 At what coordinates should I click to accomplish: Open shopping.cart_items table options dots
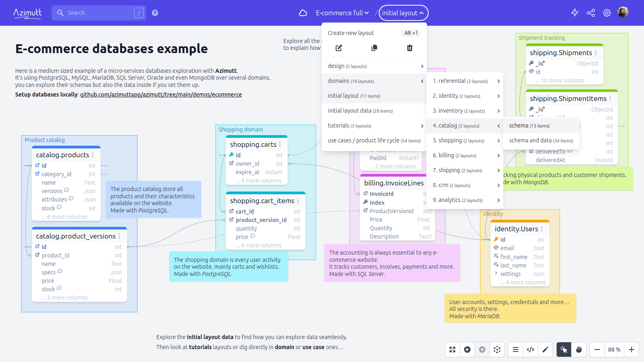coord(298,201)
